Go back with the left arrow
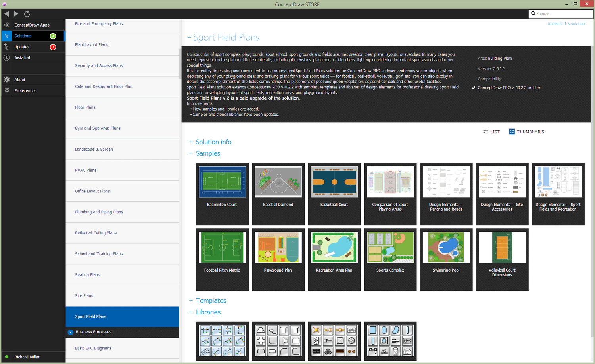The width and height of the screenshot is (595, 364). [6, 14]
